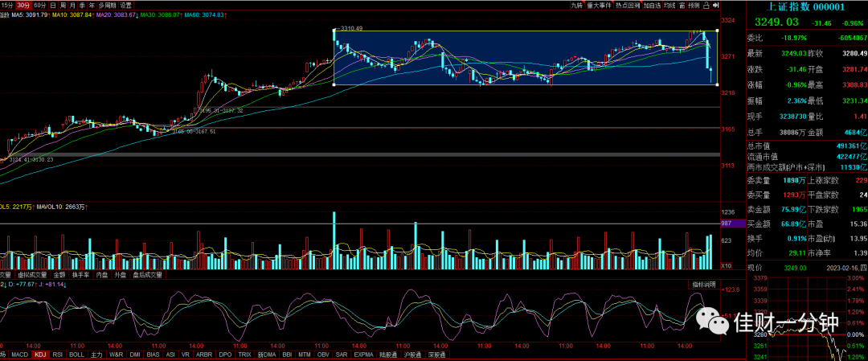
Task: Switch indicator to SAR
Action: click(x=341, y=355)
